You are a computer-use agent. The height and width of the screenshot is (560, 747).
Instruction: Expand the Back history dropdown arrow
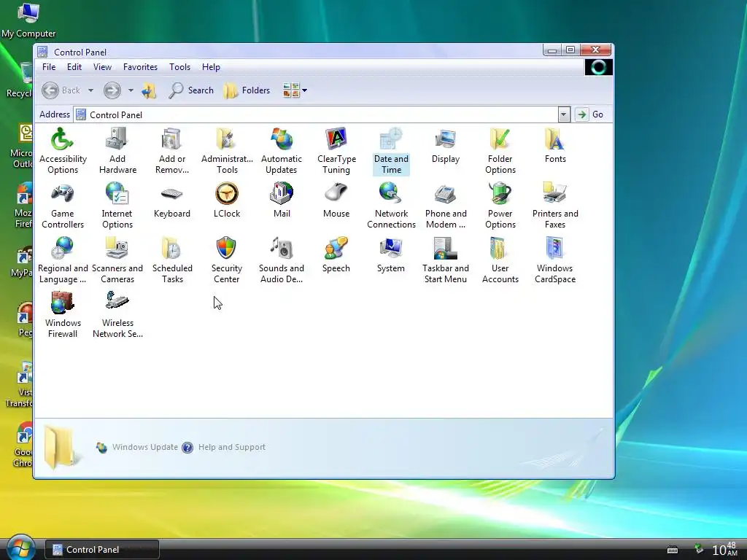(x=90, y=90)
